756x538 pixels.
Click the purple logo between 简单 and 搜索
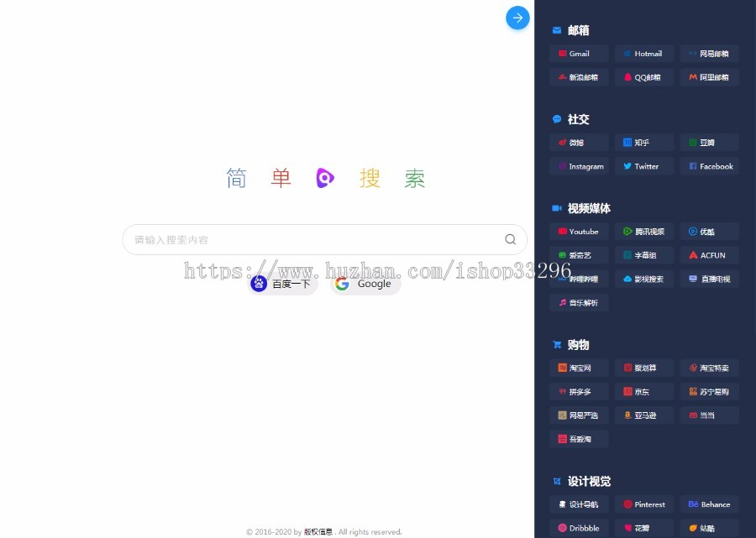tap(325, 178)
